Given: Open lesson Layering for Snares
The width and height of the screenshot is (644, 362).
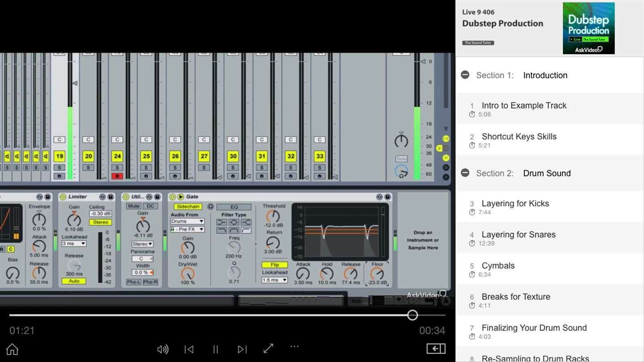Looking at the screenshot, I should click(x=550, y=238).
